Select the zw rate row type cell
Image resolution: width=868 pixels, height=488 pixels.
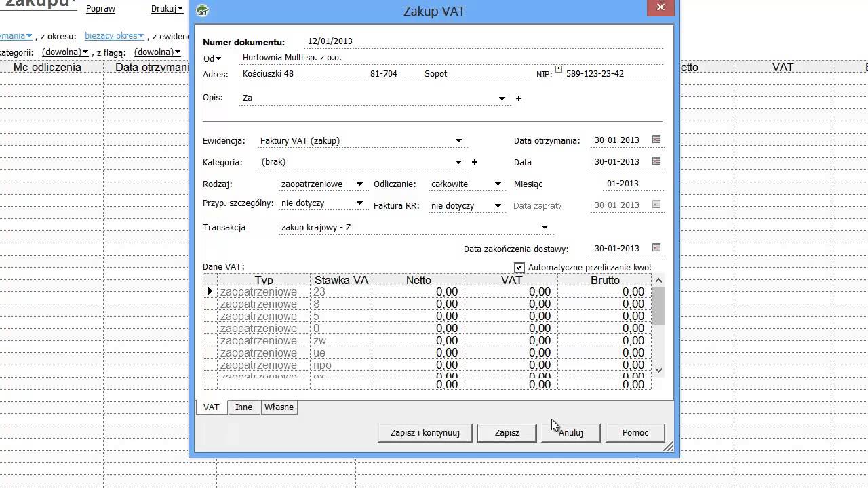click(x=264, y=341)
